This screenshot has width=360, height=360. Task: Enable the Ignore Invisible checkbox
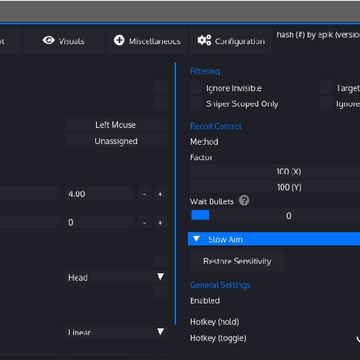click(x=196, y=88)
